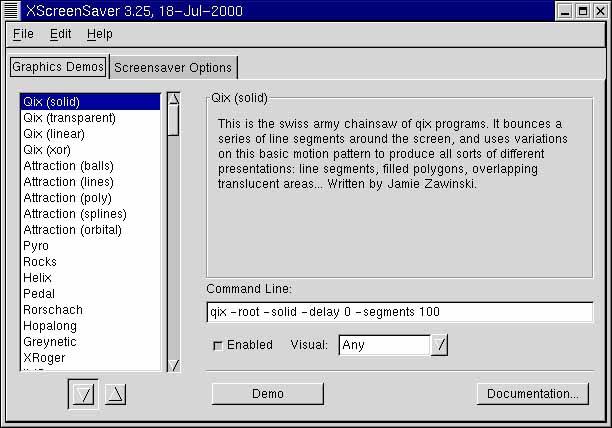This screenshot has width=612, height=428.
Task: Click the down arrow button below the list
Action: [84, 394]
